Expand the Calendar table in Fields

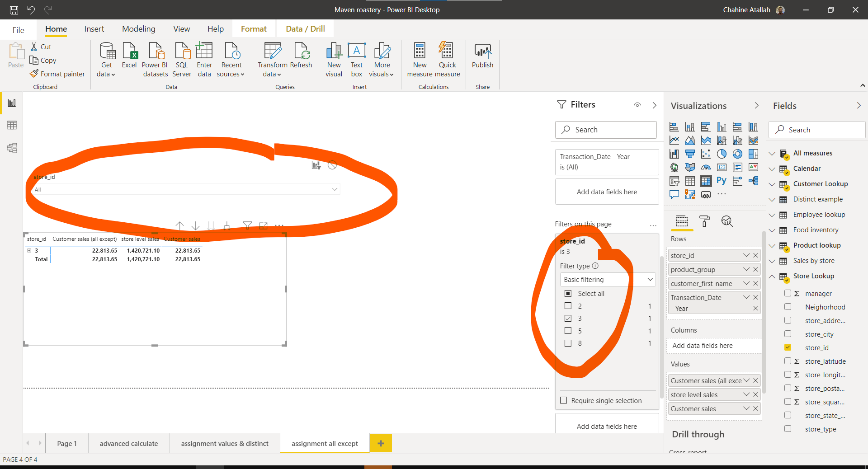(x=772, y=169)
